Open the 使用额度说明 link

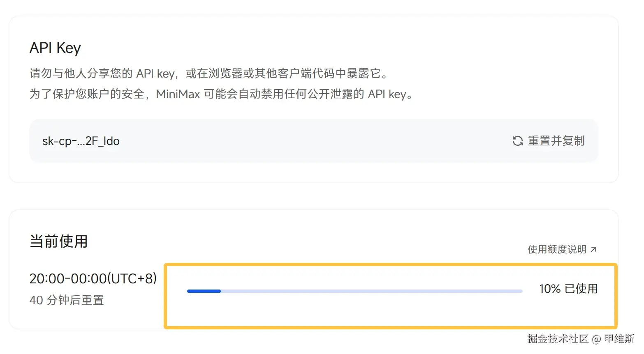click(x=557, y=249)
